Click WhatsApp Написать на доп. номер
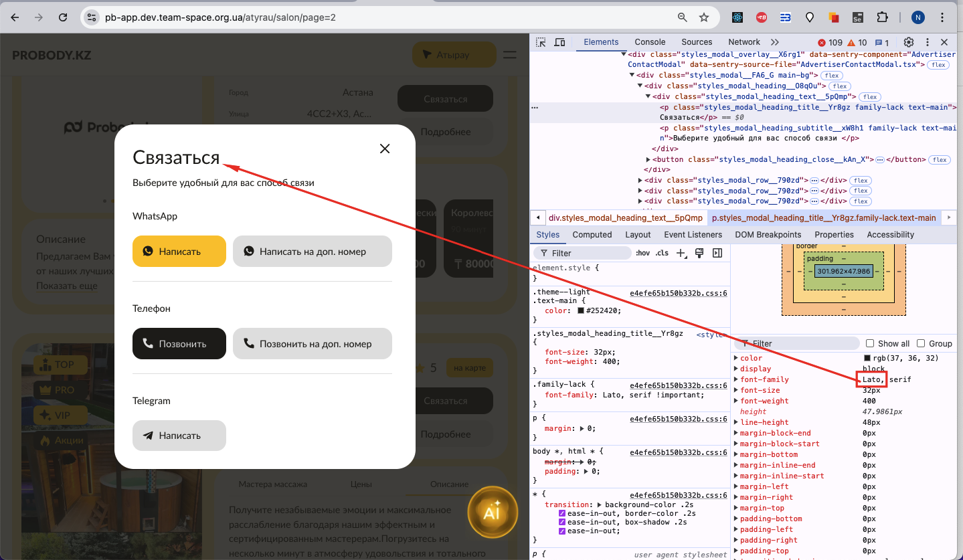Screen dimensions: 963x560 312,252
